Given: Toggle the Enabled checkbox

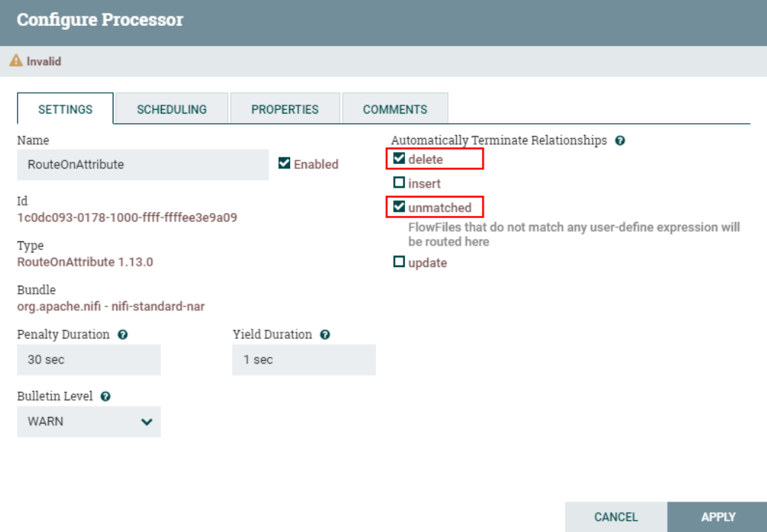Looking at the screenshot, I should (x=284, y=163).
